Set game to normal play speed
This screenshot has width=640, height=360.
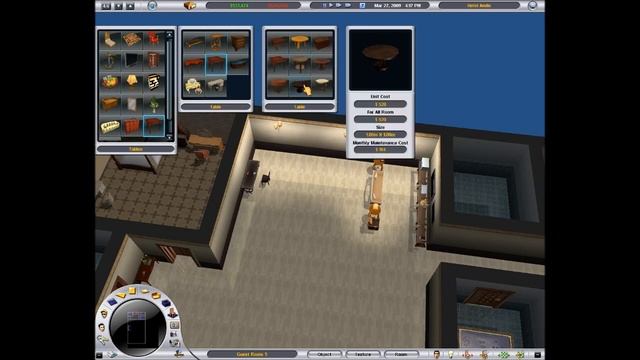click(331, 6)
